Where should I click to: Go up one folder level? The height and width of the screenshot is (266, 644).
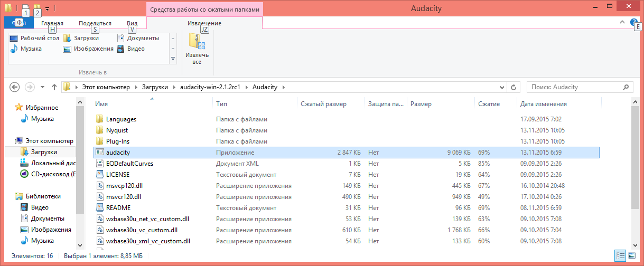tap(54, 87)
